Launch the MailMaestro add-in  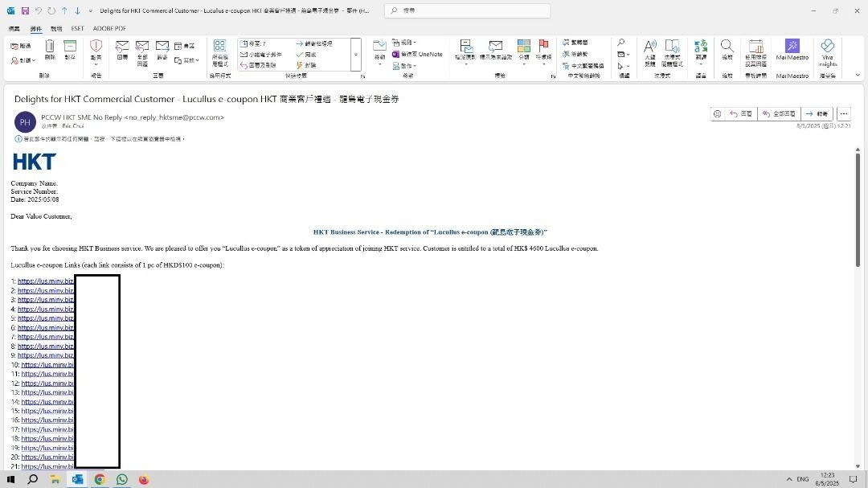click(792, 49)
